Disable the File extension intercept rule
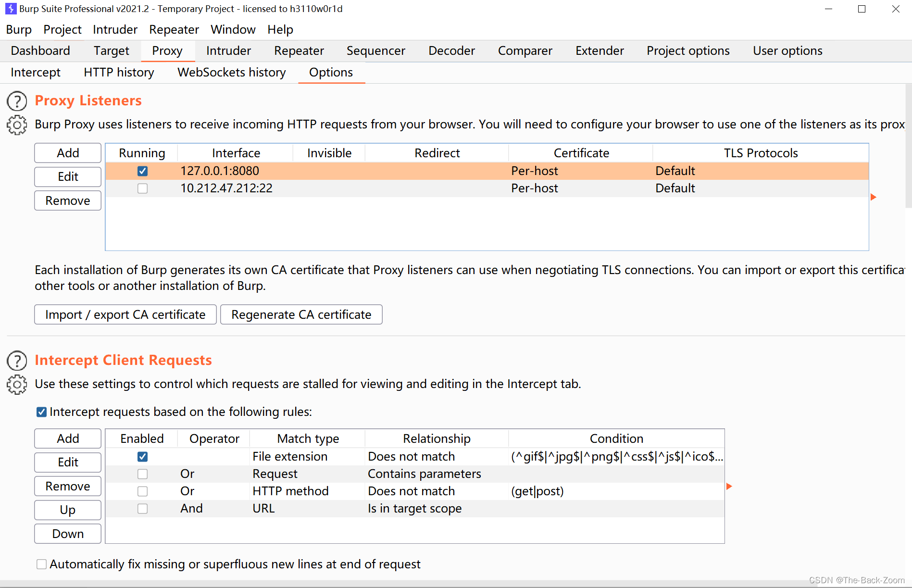The width and height of the screenshot is (912, 588). pos(142,457)
